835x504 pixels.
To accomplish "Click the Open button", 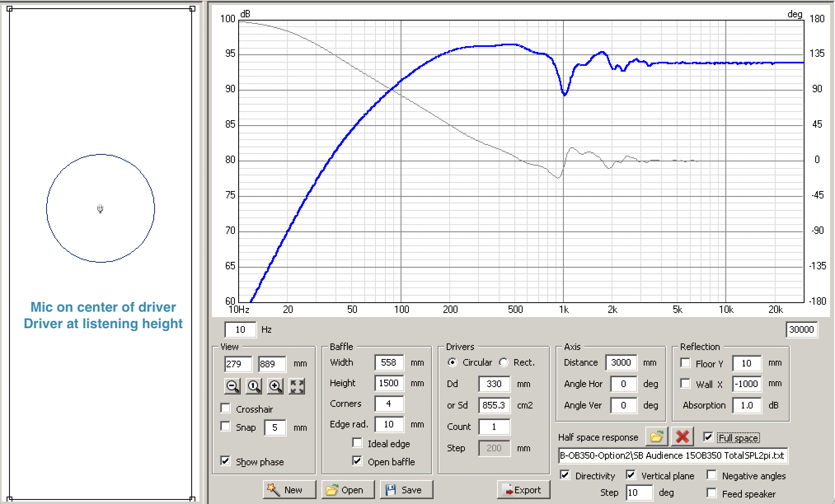I will [x=348, y=490].
